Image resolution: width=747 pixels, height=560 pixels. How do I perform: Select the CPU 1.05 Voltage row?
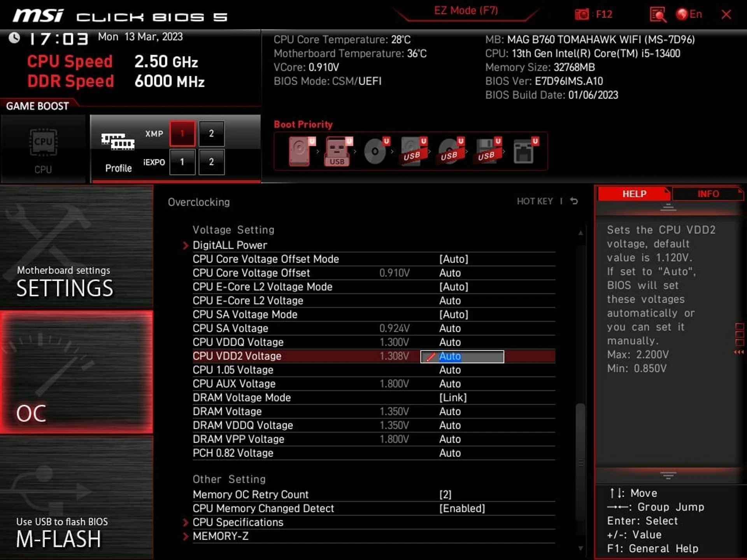click(373, 370)
